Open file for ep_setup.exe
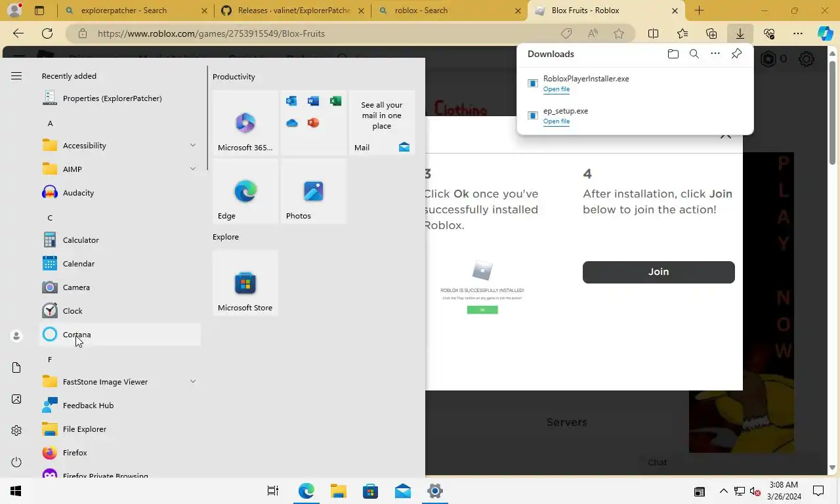Screen dimensions: 840x504 point(556,121)
